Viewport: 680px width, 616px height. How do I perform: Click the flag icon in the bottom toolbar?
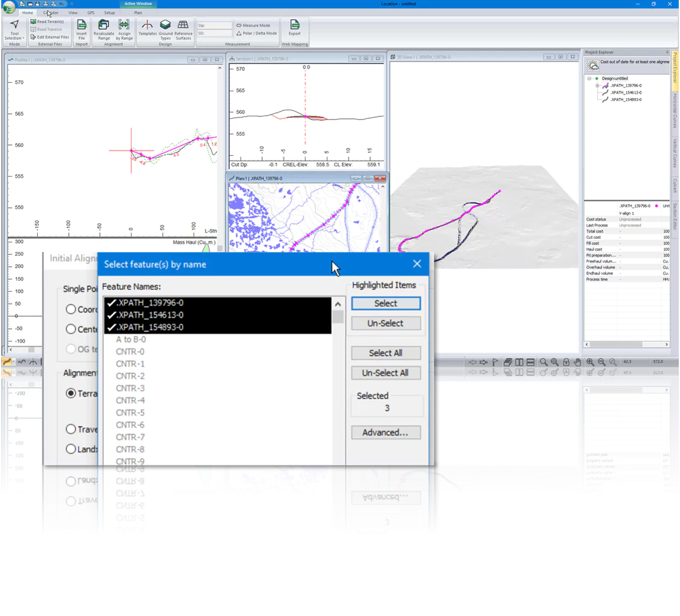point(495,362)
